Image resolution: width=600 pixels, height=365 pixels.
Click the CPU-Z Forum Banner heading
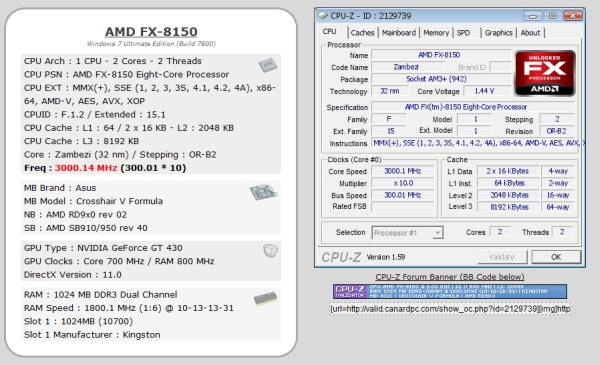pyautogui.click(x=450, y=277)
